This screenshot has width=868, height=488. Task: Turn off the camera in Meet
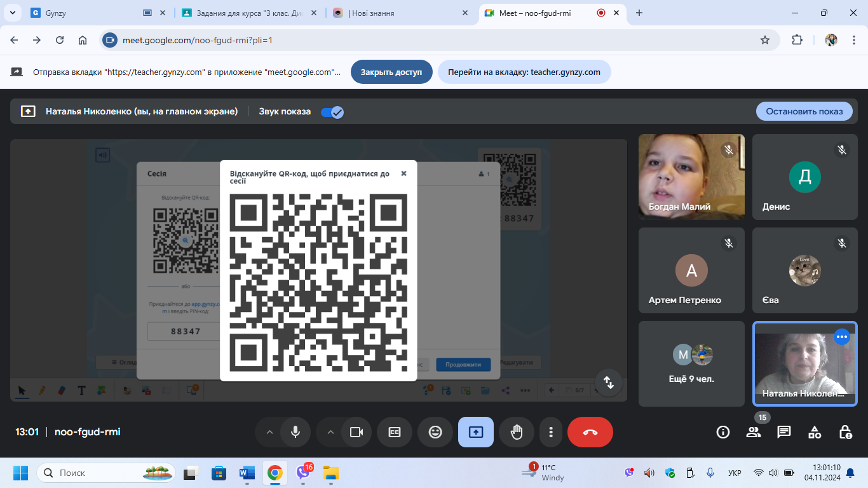coord(356,432)
